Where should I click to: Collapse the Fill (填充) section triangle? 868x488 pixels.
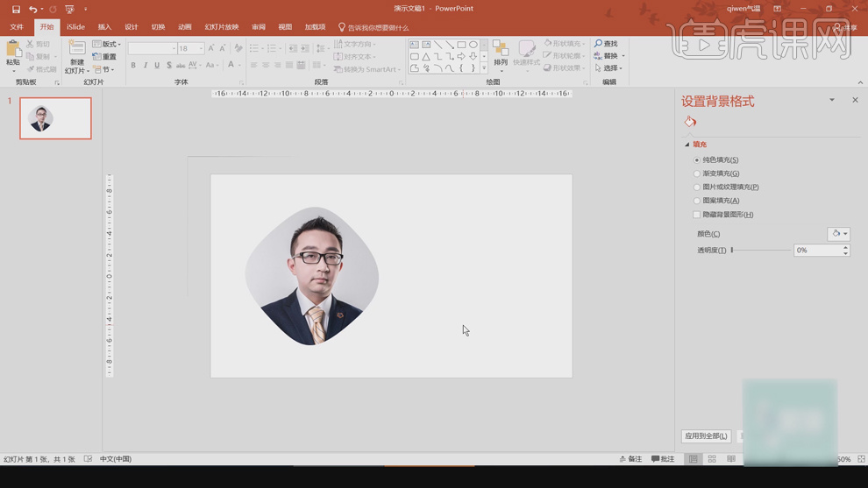tap(687, 145)
